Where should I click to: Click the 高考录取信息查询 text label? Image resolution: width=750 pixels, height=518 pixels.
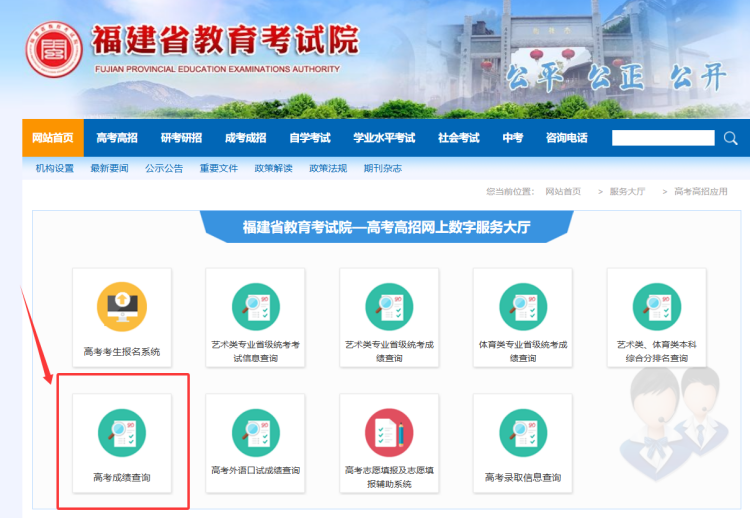click(x=523, y=477)
